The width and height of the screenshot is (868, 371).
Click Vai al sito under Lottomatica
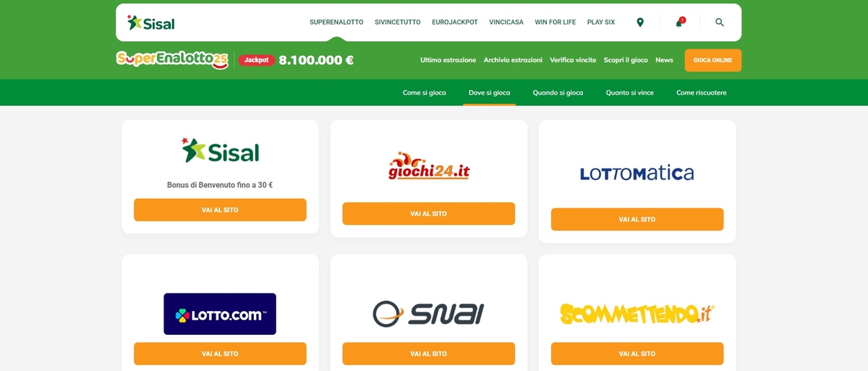click(x=637, y=219)
